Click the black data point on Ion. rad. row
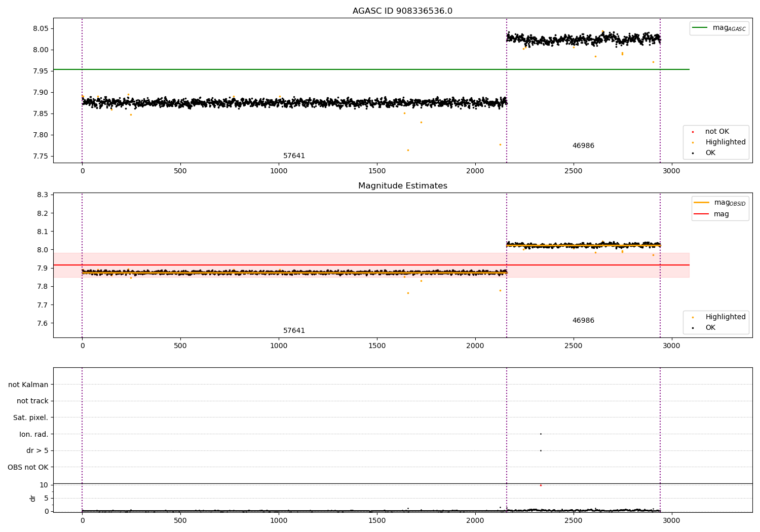The image size is (760, 532). [541, 434]
